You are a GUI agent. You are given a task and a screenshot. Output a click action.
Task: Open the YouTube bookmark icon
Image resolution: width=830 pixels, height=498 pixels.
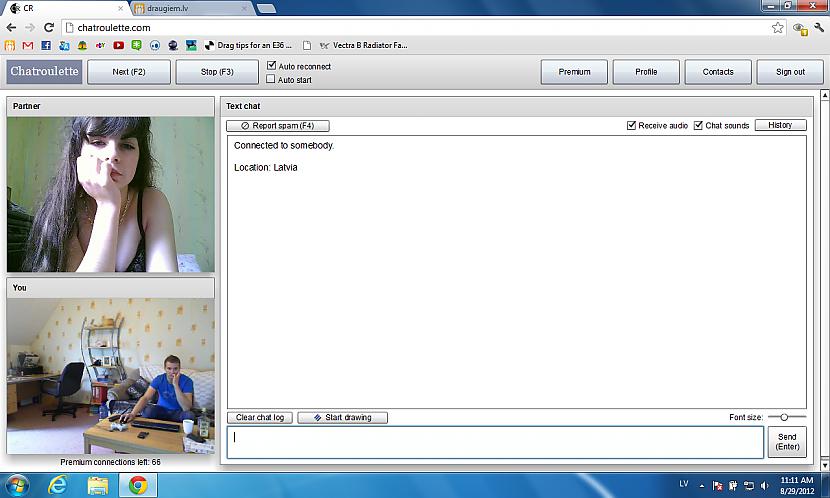click(x=119, y=46)
